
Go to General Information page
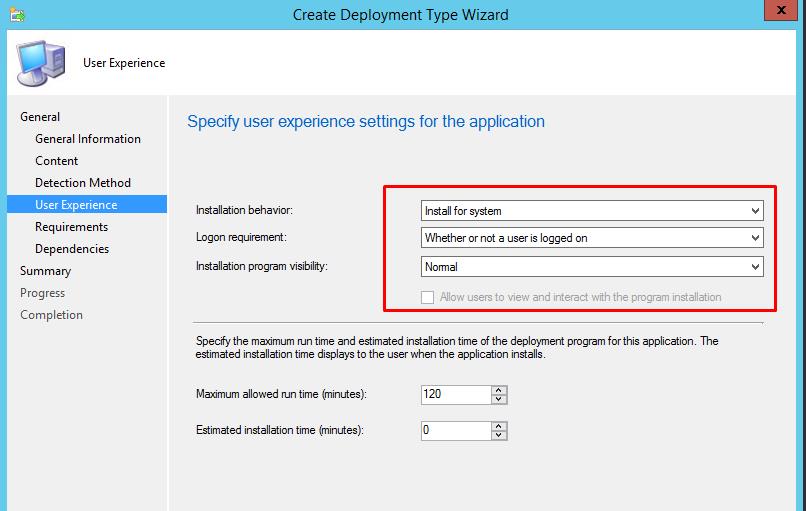click(x=88, y=139)
